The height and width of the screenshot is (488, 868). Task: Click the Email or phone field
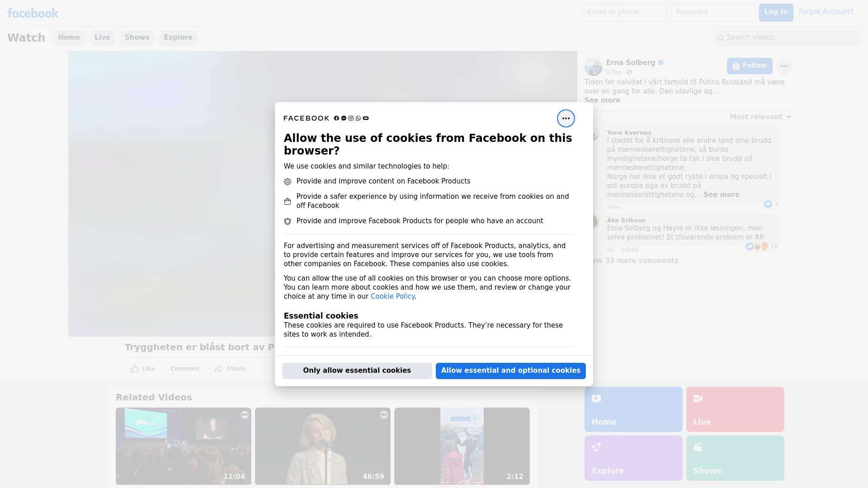click(624, 13)
